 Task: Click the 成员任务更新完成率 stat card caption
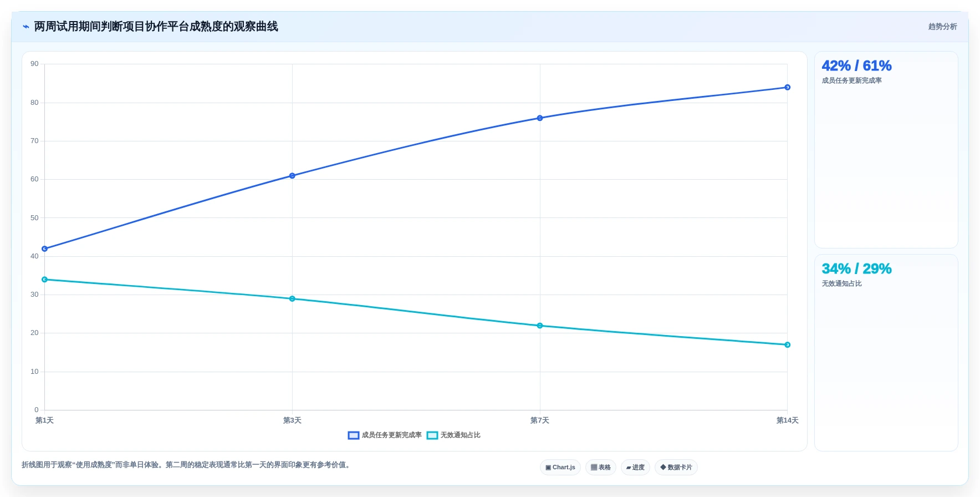[x=851, y=81]
